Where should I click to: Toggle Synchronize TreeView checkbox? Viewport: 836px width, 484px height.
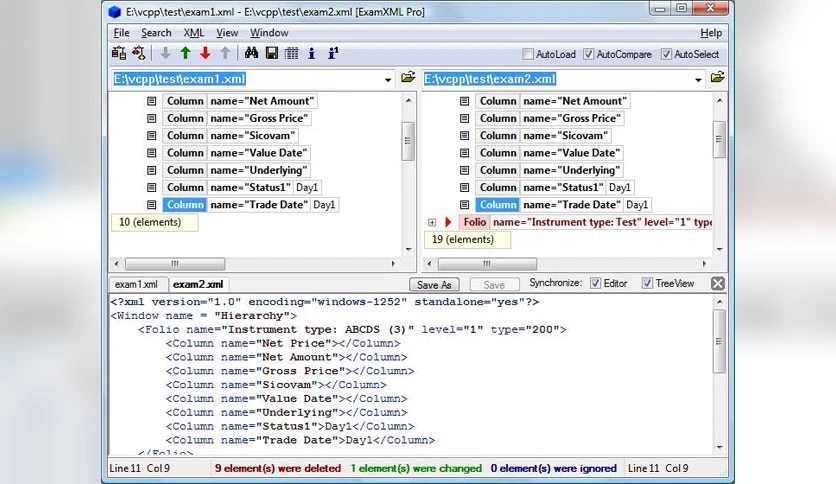(647, 283)
